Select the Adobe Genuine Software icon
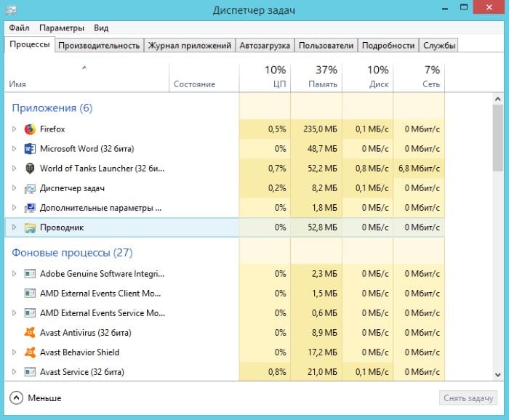The height and width of the screenshot is (420, 509). (x=30, y=274)
